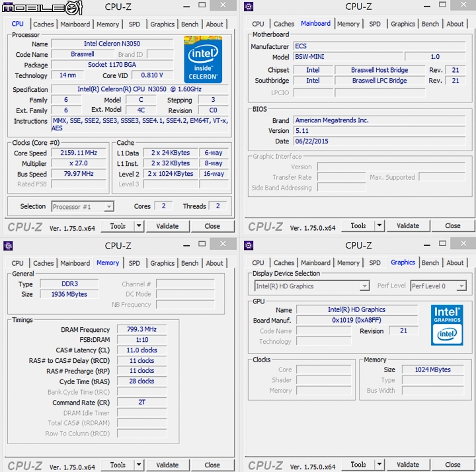This screenshot has height=472, width=476.
Task: Click Close button in Mainboard window
Action: (x=453, y=226)
